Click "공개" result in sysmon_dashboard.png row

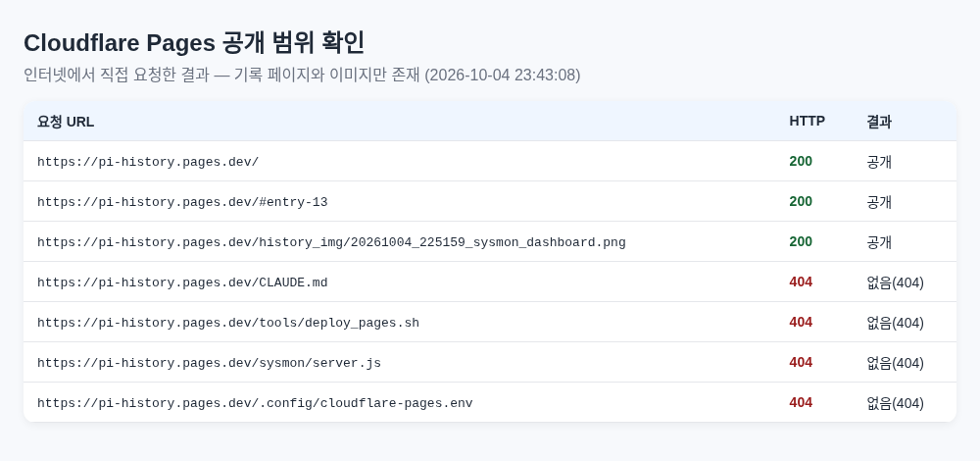879,242
